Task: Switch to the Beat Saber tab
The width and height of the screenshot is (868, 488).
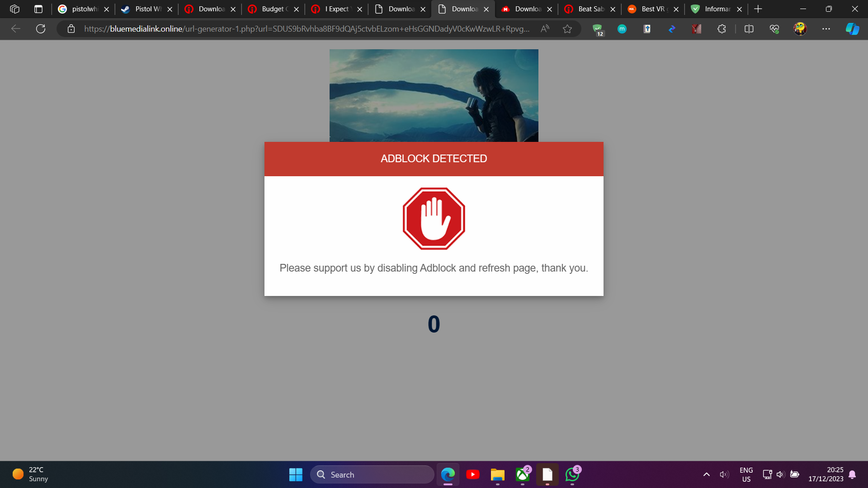Action: [588, 9]
